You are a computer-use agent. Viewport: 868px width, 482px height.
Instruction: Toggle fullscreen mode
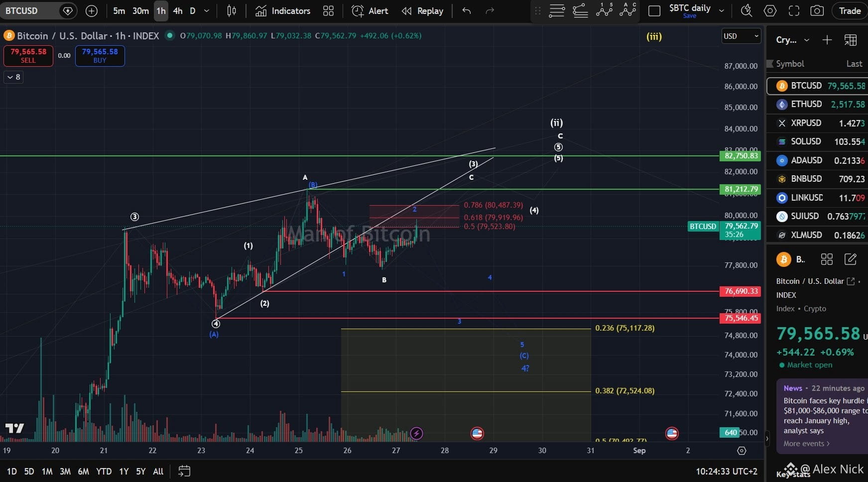coord(794,11)
